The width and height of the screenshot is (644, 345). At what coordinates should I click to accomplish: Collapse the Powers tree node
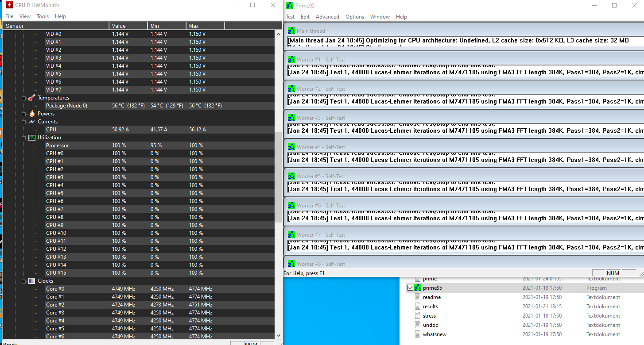point(24,114)
